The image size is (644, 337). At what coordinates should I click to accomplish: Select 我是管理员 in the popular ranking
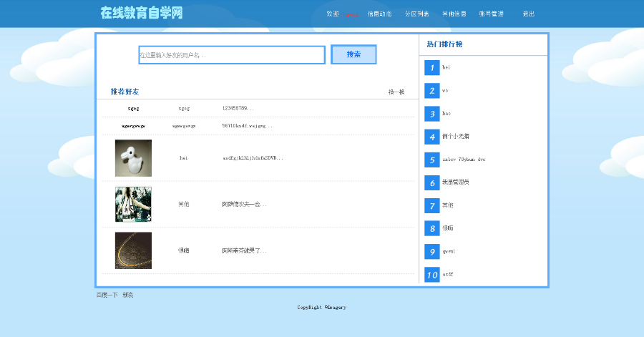coord(456,182)
